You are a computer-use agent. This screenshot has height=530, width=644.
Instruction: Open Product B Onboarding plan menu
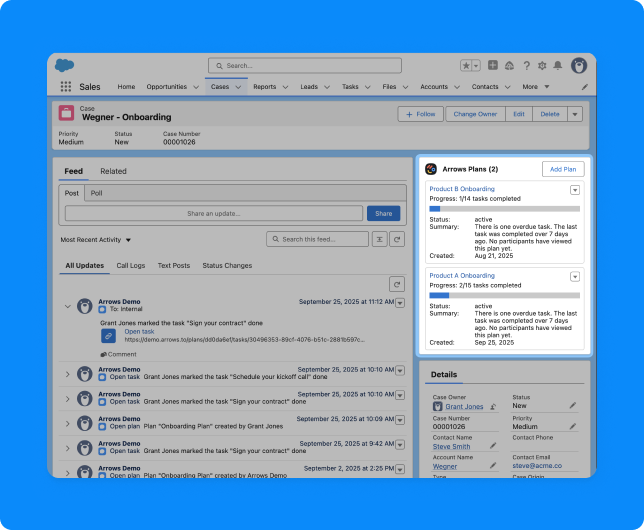pos(575,190)
